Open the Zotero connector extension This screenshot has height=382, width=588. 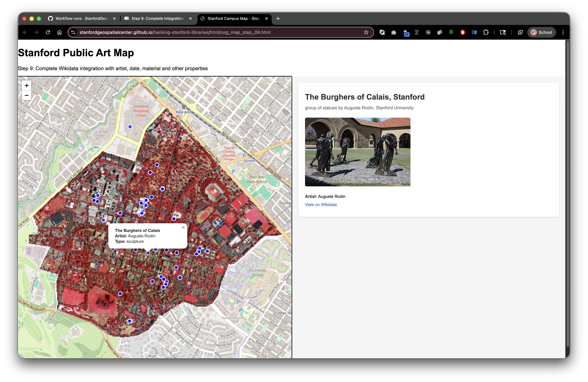click(x=417, y=32)
